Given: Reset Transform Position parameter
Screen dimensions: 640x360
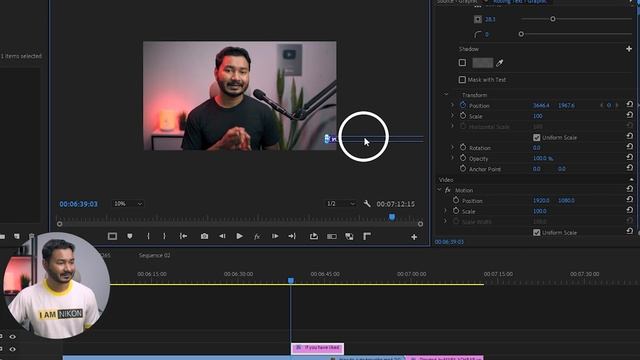Looking at the screenshot, I should (x=629, y=105).
